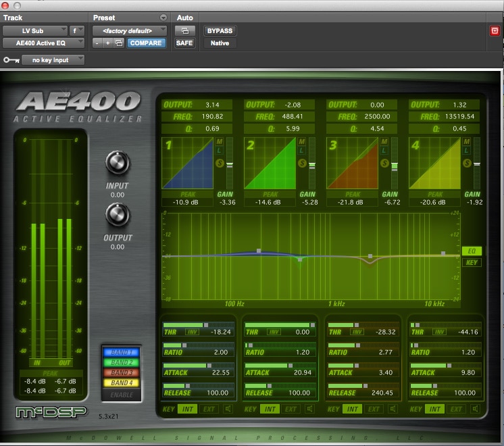Select EXT key source for band 1
This screenshot has height=446, width=504.
209,409
